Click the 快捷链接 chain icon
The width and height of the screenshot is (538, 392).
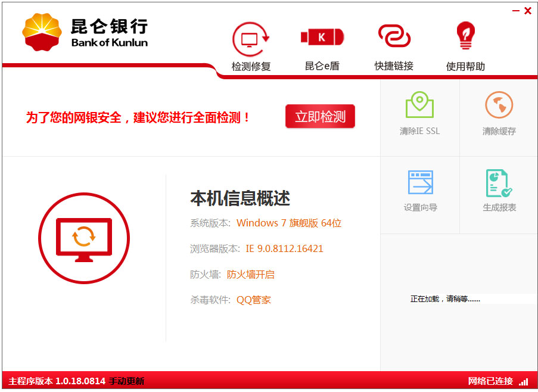(394, 37)
